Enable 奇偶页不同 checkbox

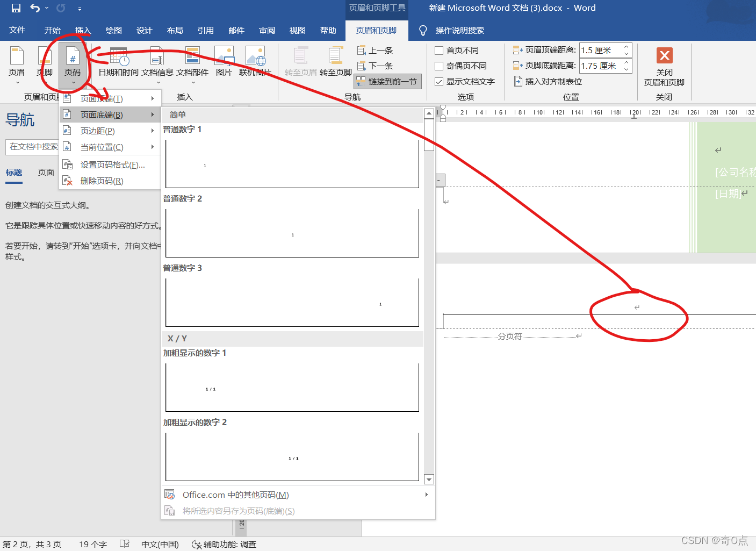pyautogui.click(x=439, y=66)
